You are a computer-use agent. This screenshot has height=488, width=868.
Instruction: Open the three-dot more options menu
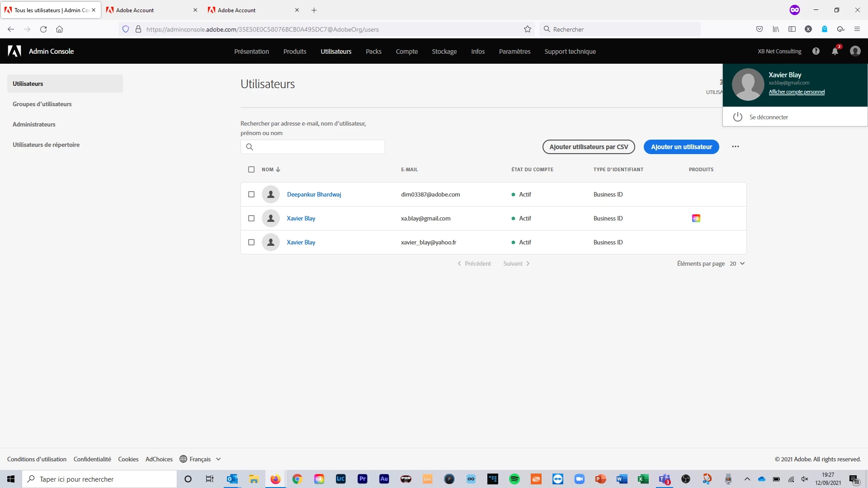tap(735, 147)
